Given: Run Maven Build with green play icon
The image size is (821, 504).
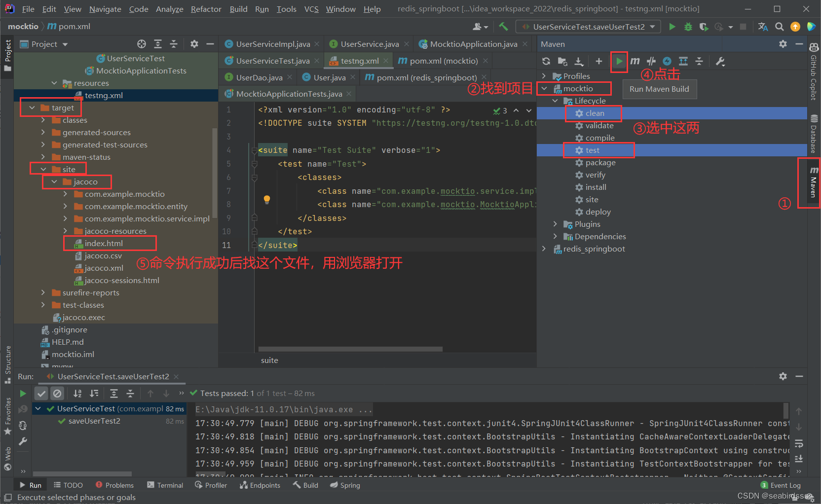Looking at the screenshot, I should (x=619, y=61).
